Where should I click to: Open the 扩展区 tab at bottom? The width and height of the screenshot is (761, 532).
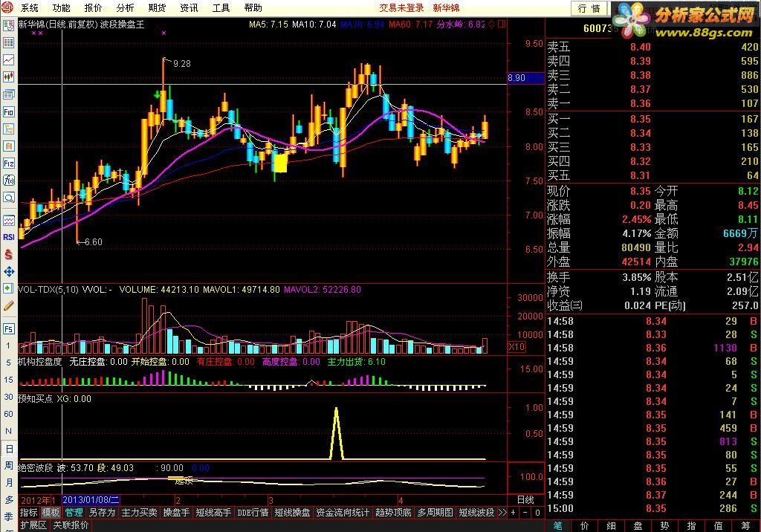(33, 525)
